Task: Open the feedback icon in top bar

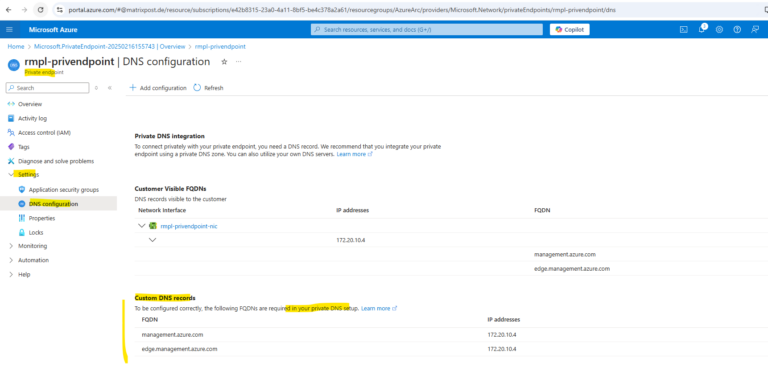Action: click(x=755, y=29)
